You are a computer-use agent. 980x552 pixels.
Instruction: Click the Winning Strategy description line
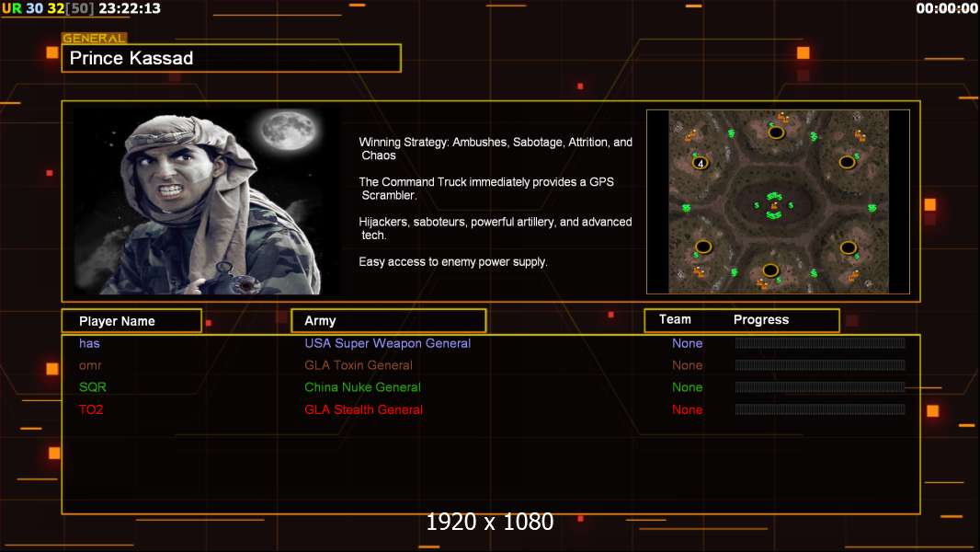click(496, 149)
